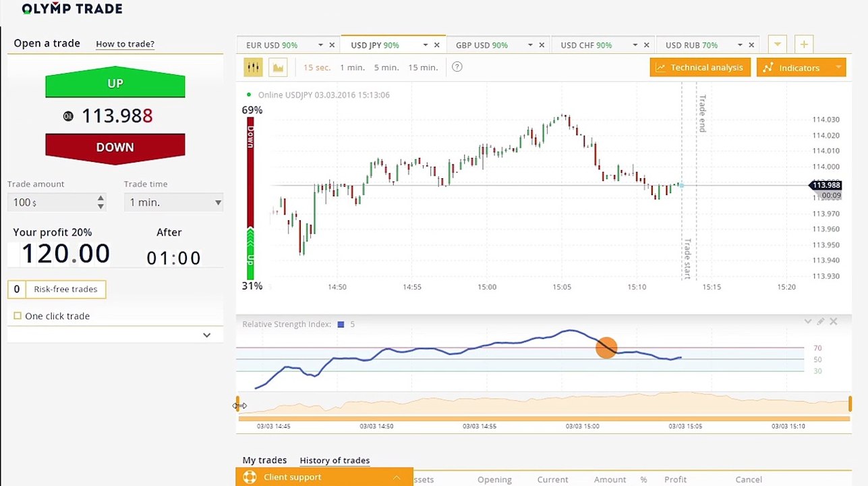
Task: Open the Trade time dropdown
Action: pos(174,202)
